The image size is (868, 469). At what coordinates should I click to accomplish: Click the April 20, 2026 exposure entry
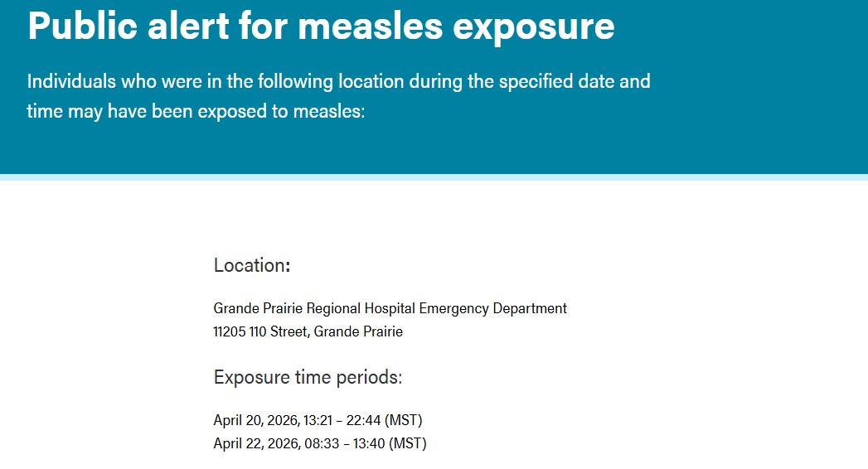(x=319, y=420)
